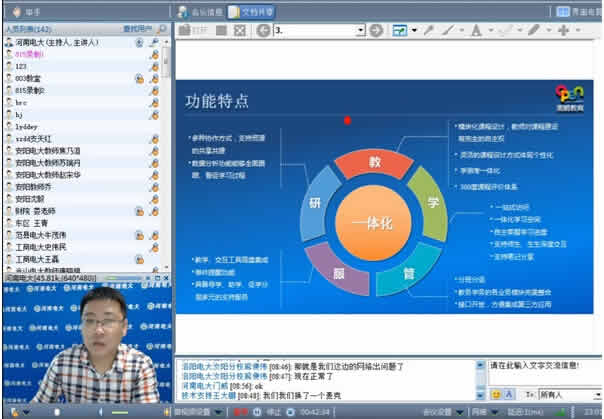Click the chat message input field
Viewport: 604px width, 419px height.
544,373
